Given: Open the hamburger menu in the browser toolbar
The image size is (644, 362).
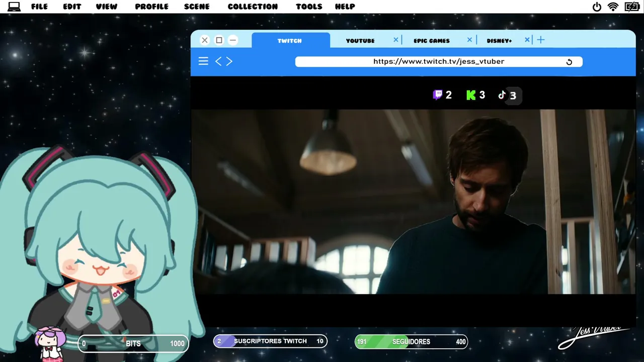Looking at the screenshot, I should [203, 61].
